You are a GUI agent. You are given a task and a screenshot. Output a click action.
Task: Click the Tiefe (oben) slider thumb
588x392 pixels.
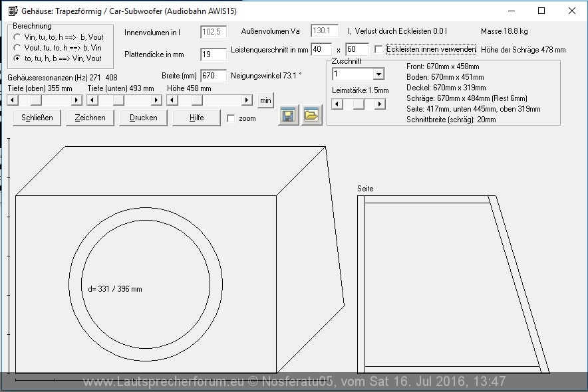point(35,100)
